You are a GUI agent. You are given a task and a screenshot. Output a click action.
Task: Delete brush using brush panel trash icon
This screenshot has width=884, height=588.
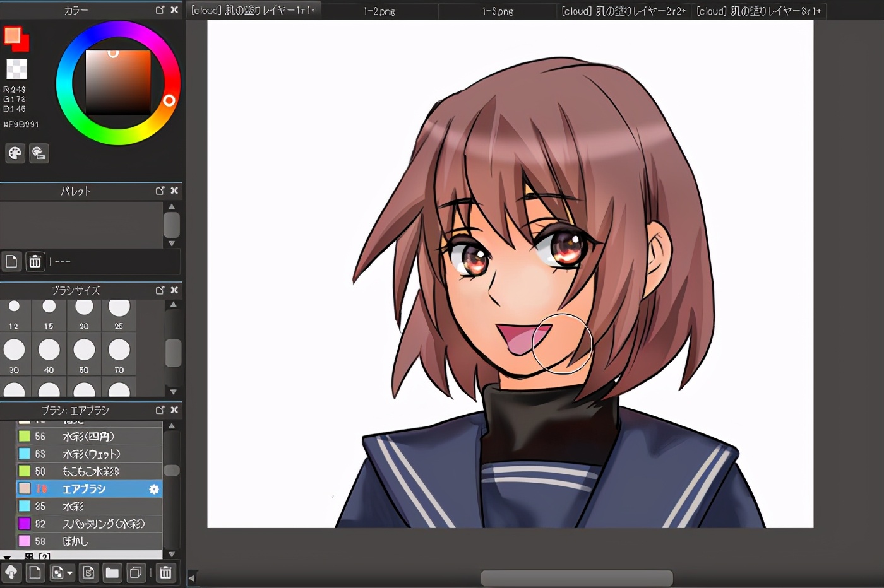point(165,573)
